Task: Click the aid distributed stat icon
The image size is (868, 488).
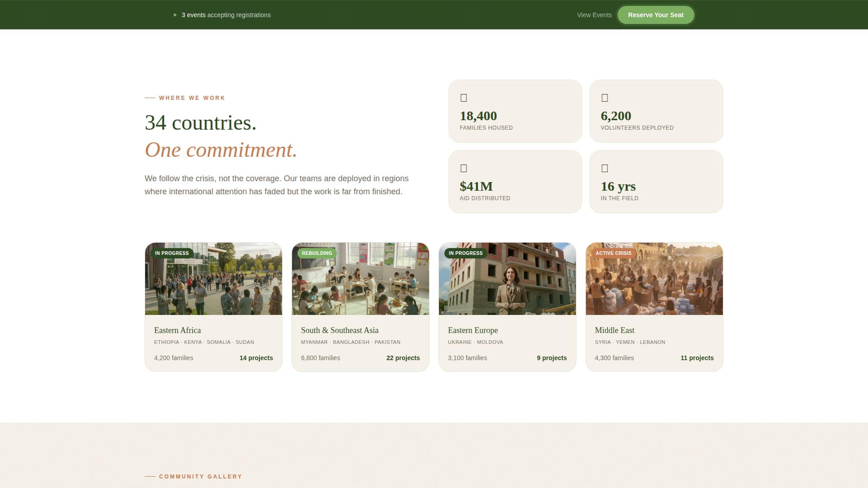Action: tap(463, 168)
